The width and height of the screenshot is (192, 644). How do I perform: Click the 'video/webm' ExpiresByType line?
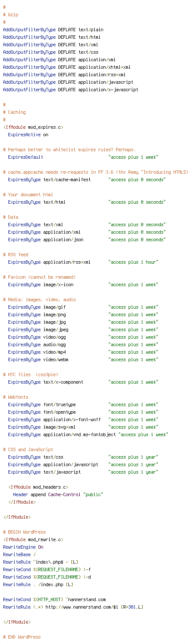point(83,359)
